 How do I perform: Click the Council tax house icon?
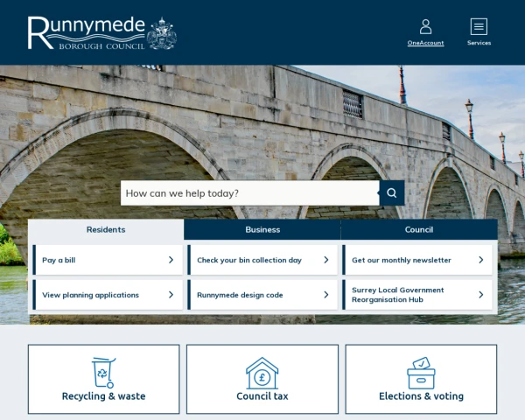tap(262, 373)
